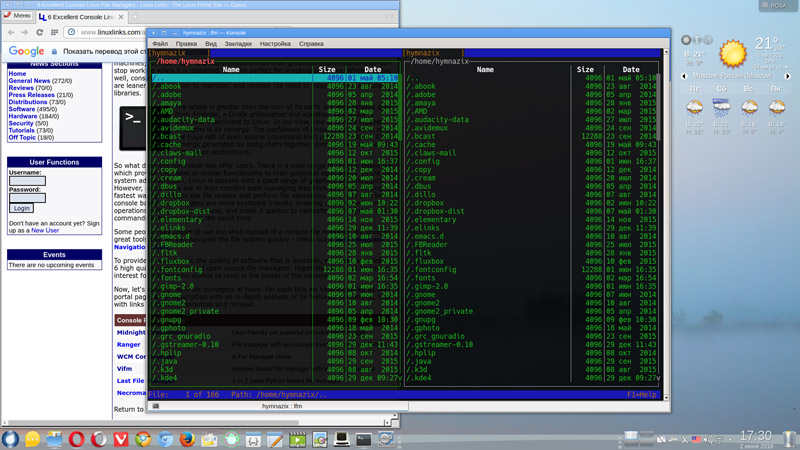Image resolution: width=800 pixels, height=450 pixels.
Task: Click F1=Help in lfm status bar
Action: (x=641, y=395)
